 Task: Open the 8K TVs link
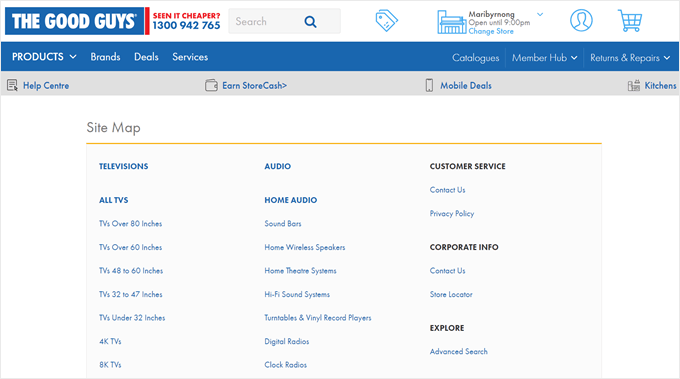point(110,365)
